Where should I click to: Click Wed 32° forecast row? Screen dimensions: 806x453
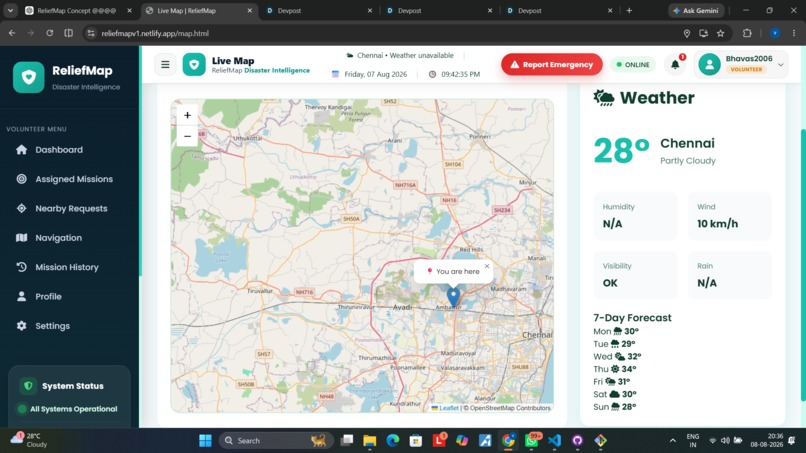(x=617, y=356)
